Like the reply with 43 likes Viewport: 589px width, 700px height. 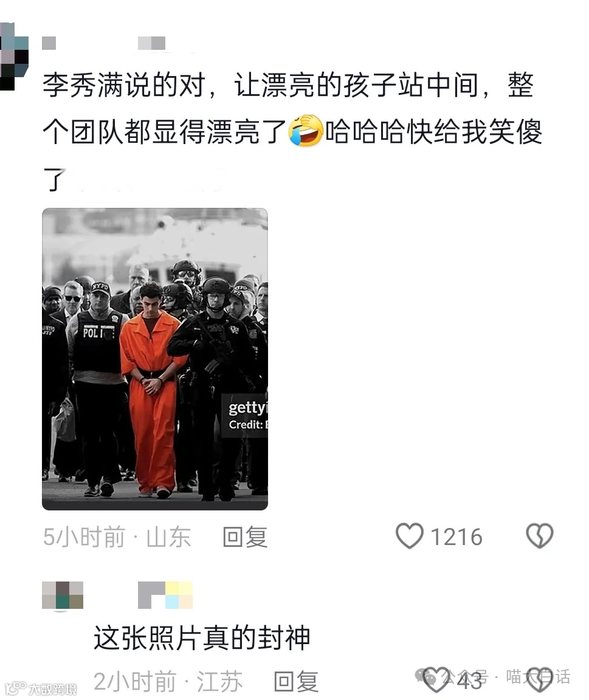click(436, 679)
